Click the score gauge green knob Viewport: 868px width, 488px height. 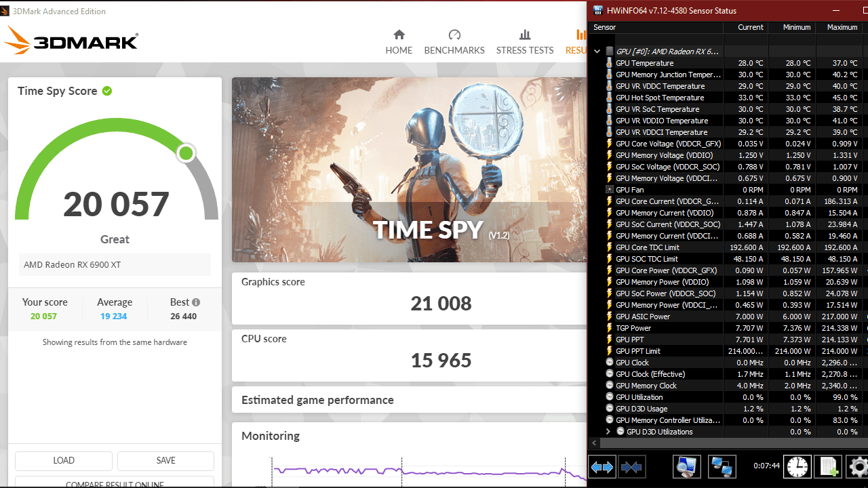(186, 153)
